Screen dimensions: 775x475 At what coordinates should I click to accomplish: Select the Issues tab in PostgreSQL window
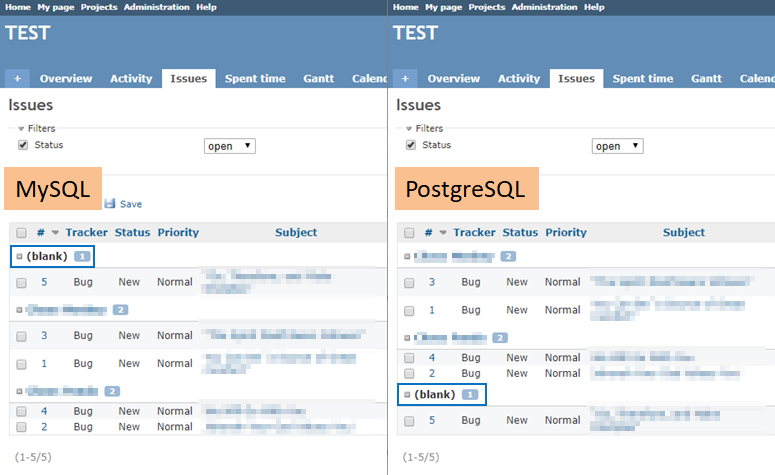pyautogui.click(x=576, y=79)
